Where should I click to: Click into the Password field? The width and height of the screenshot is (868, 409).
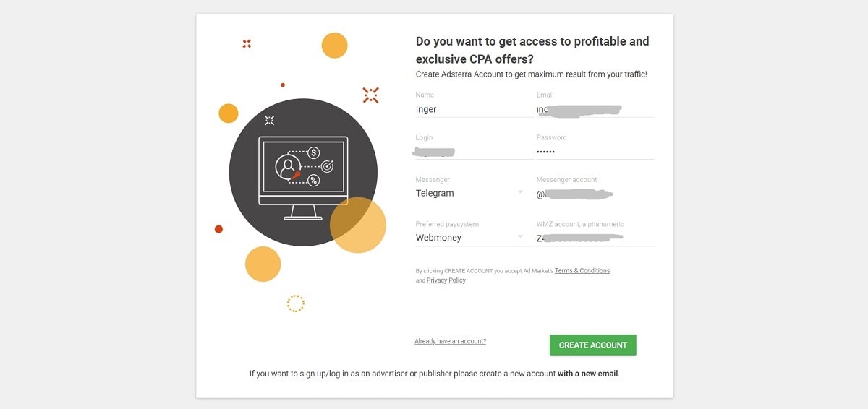click(x=595, y=152)
